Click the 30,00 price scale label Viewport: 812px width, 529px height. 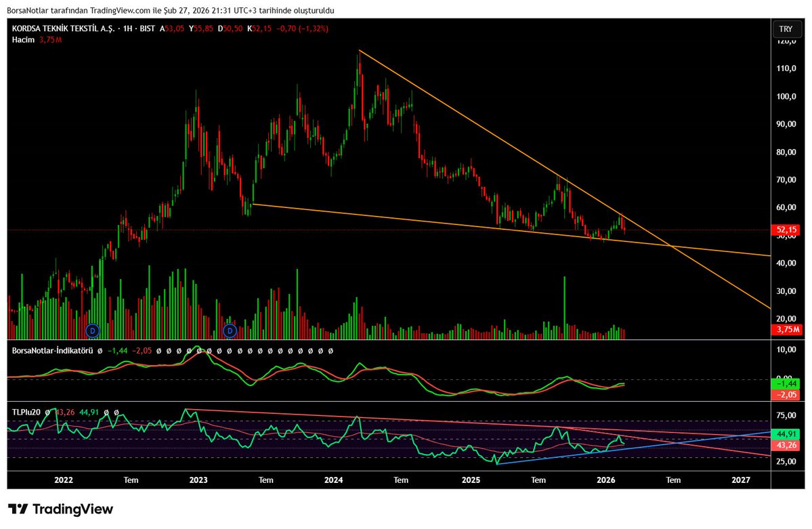coord(786,291)
